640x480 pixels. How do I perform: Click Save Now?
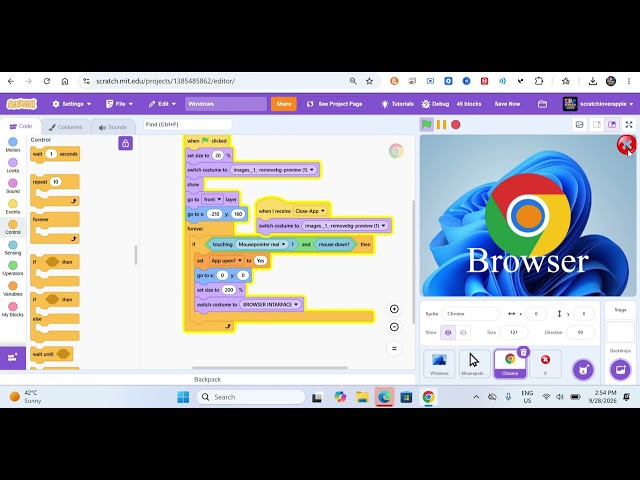(507, 104)
